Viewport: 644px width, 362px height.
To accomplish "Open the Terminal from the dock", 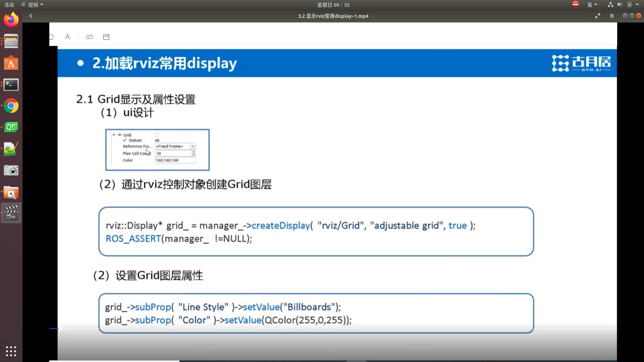I will tap(11, 84).
